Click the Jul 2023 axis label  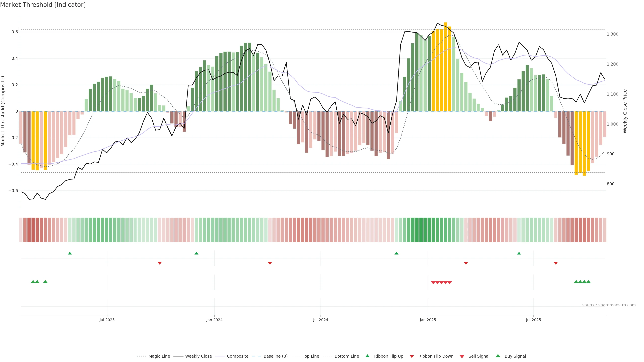[107, 320]
